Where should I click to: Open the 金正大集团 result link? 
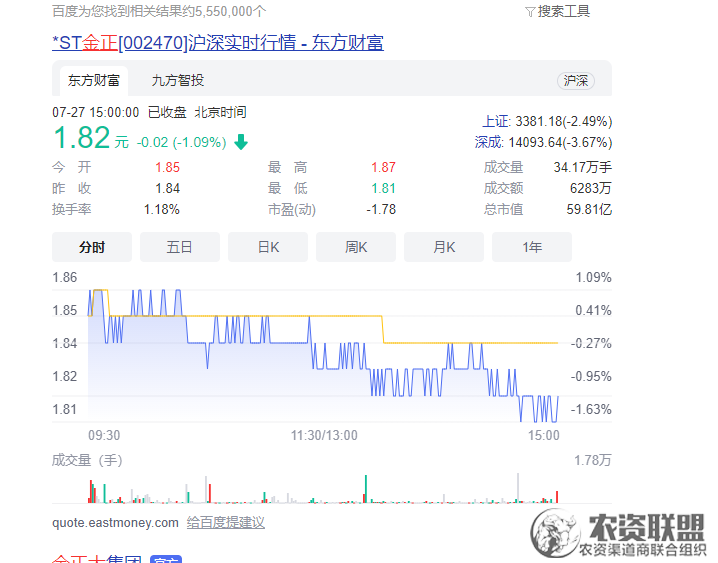[97, 559]
